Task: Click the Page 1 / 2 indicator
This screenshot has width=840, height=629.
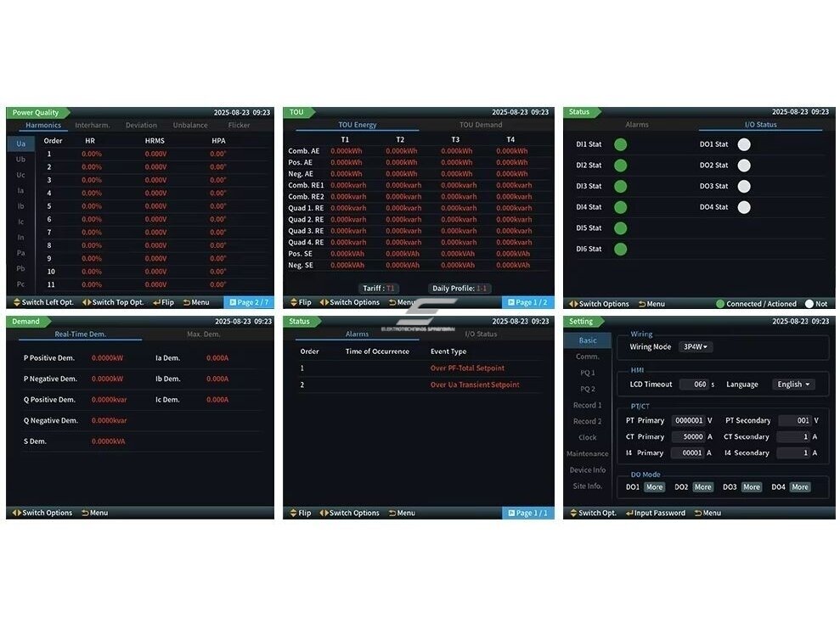Action: click(528, 302)
